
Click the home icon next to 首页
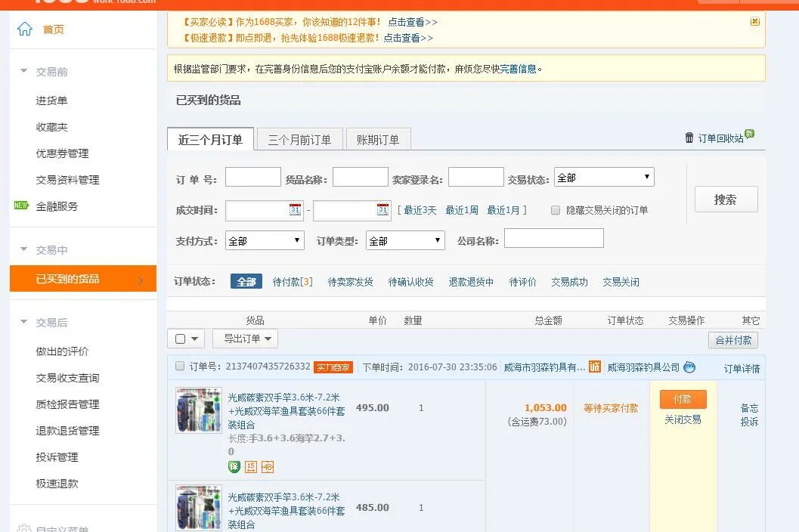[24, 29]
